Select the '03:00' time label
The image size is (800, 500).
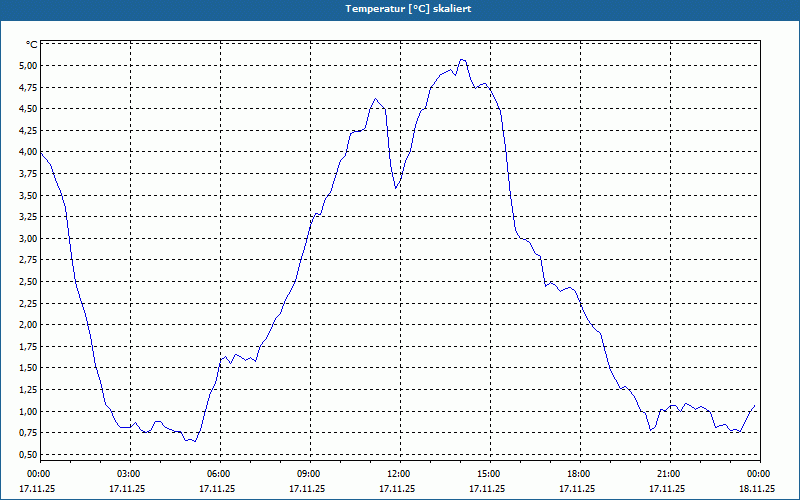[130, 474]
